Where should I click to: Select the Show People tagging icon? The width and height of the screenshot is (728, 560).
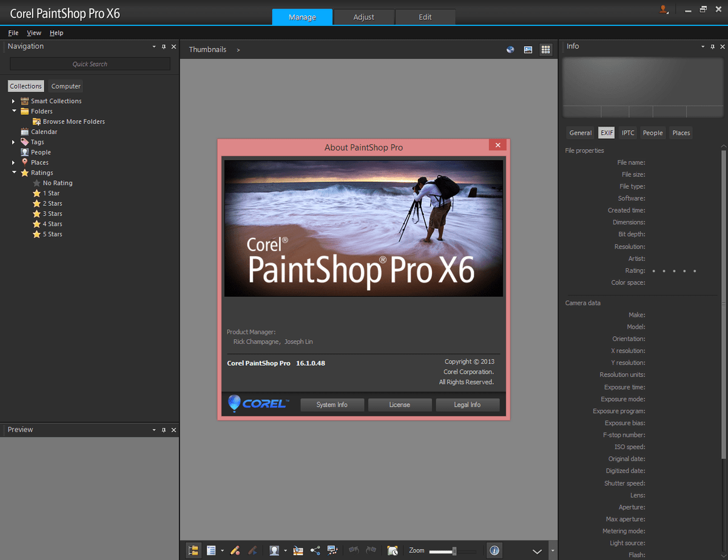275,550
